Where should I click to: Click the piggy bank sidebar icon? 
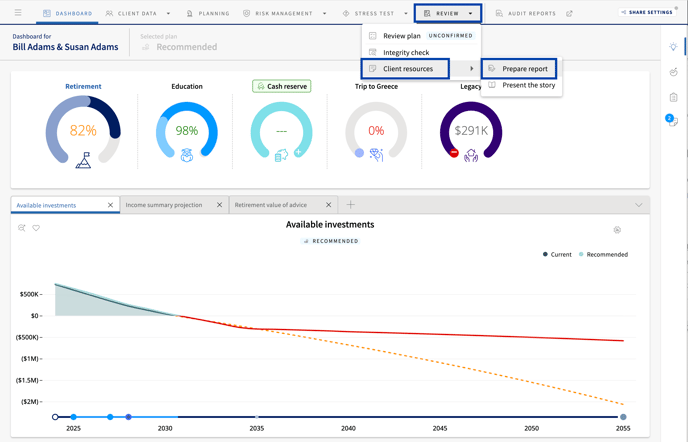click(673, 72)
